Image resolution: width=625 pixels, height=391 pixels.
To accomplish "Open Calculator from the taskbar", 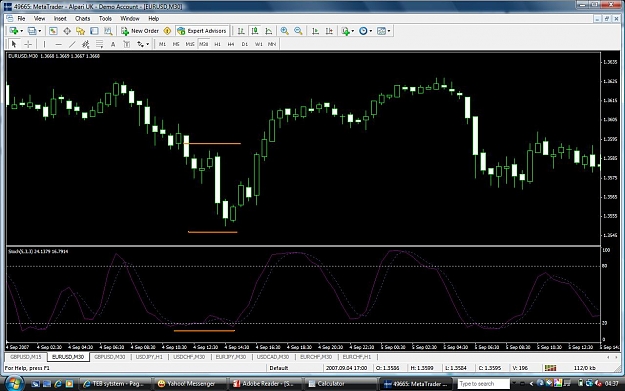I will tap(340, 384).
